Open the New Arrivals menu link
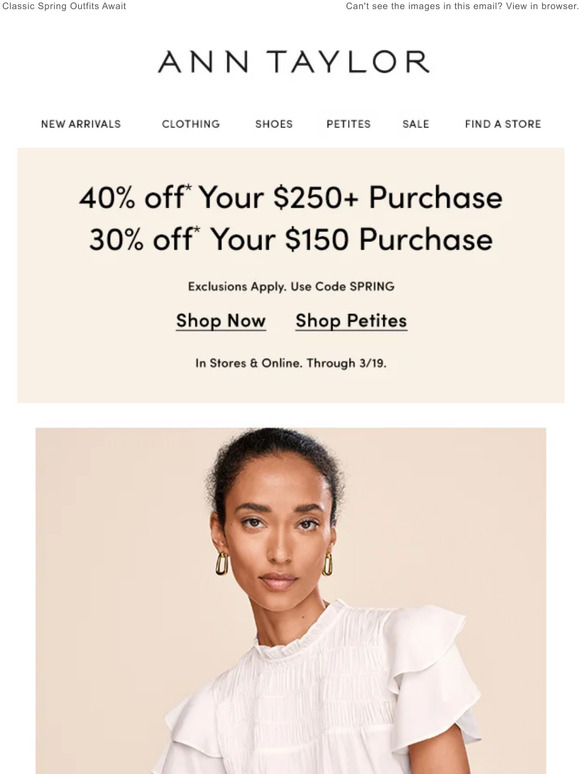Screen dimensions: 580x774 [x=81, y=124]
